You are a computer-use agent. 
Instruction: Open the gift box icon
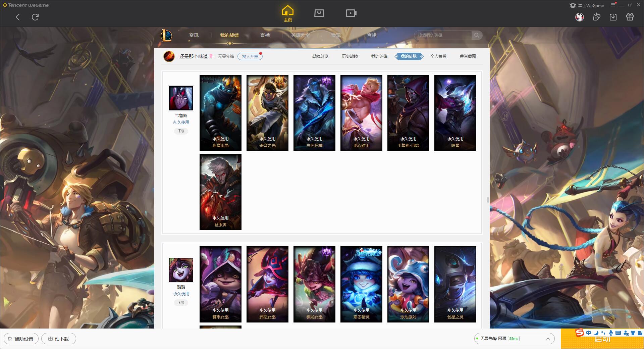click(x=630, y=17)
